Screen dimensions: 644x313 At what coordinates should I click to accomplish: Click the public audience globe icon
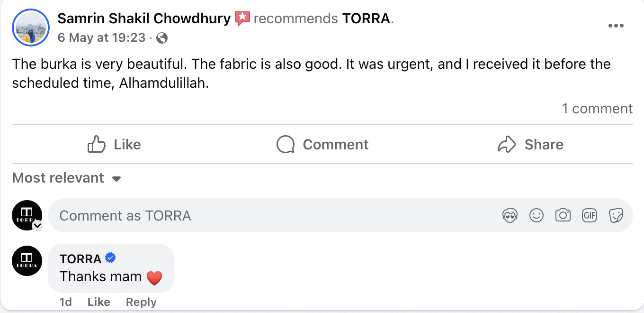[x=161, y=37]
